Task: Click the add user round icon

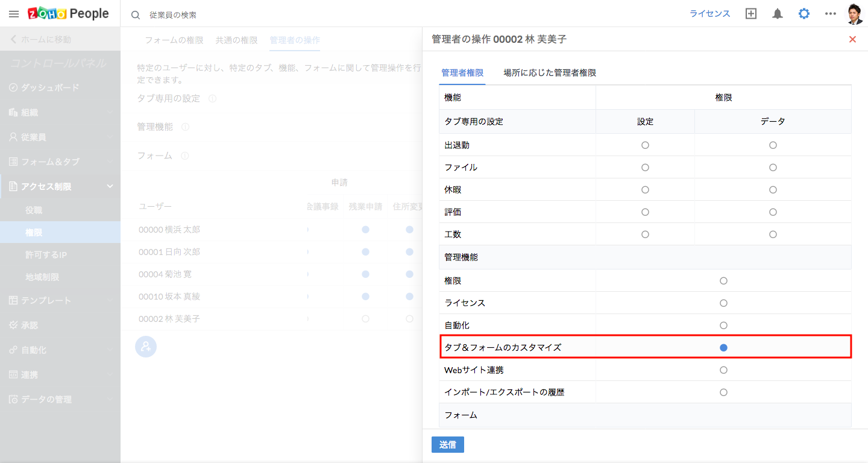Action: point(145,347)
